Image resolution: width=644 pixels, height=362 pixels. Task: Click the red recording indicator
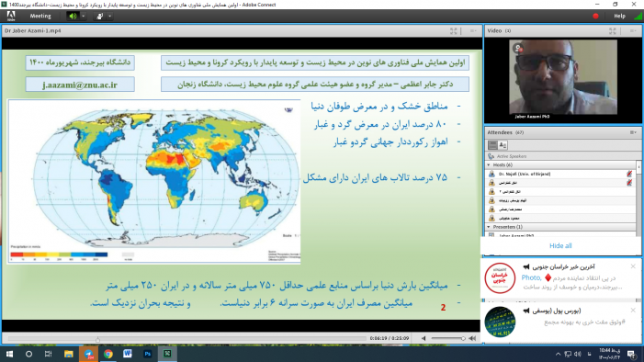(x=595, y=16)
